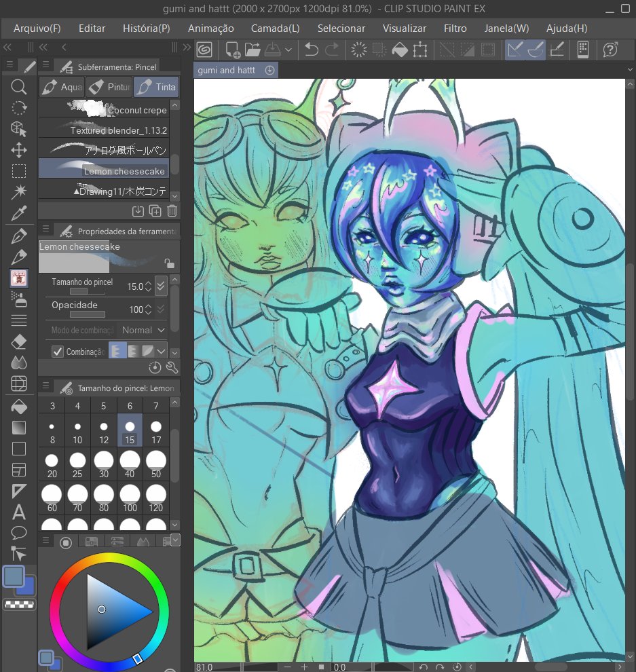Select Lemon cheesecake brush
This screenshot has height=672, width=636.
point(104,168)
